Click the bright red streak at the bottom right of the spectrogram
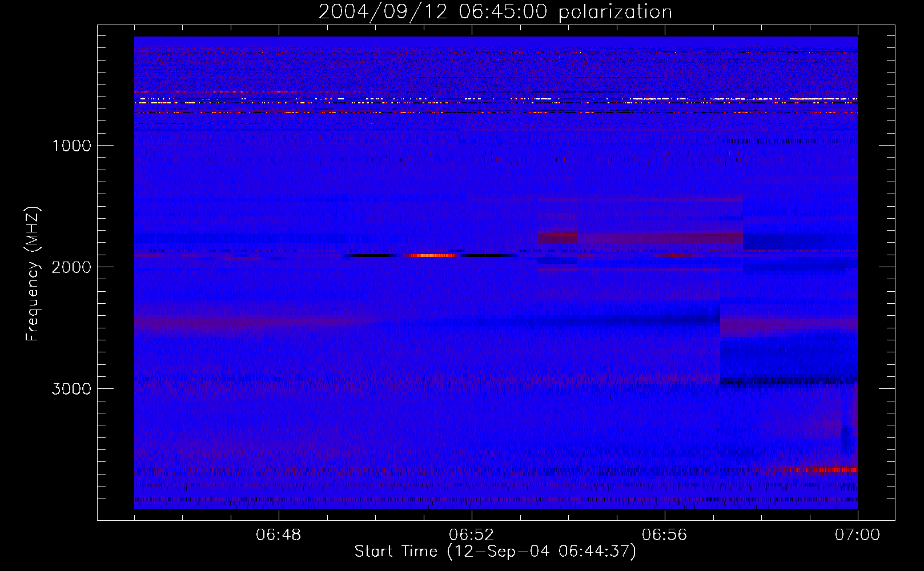The height and width of the screenshot is (571, 924). pos(821,470)
